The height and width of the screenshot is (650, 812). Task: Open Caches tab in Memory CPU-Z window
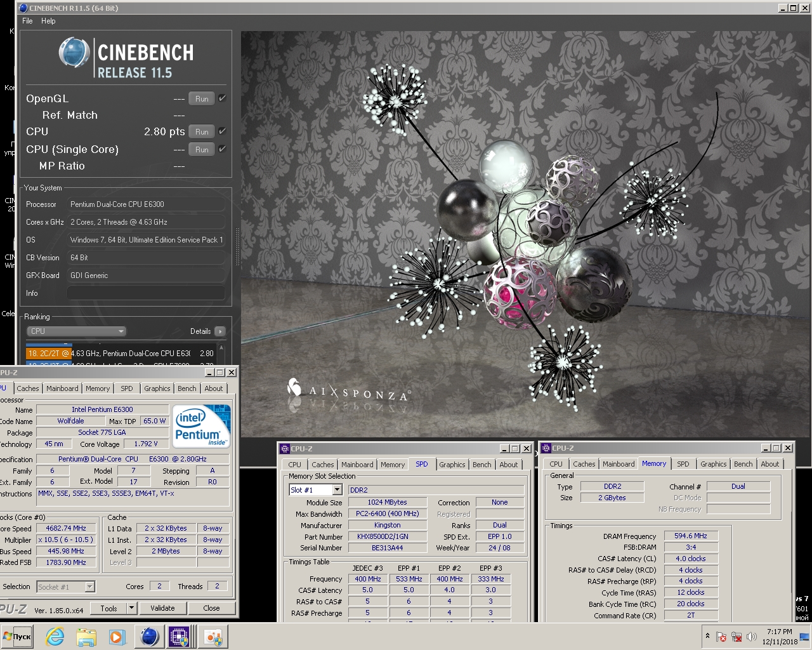pyautogui.click(x=584, y=464)
